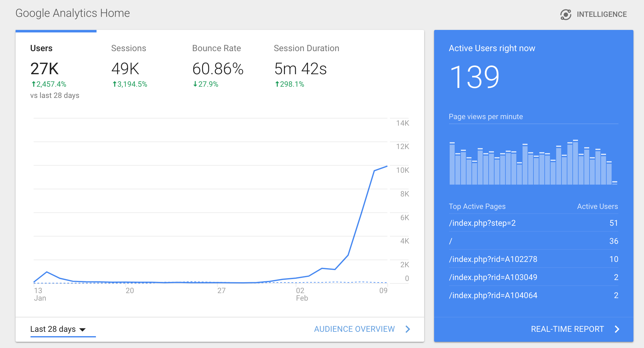Viewport: 644px width, 348px height.
Task: Click the 51 active users count
Action: pyautogui.click(x=613, y=223)
